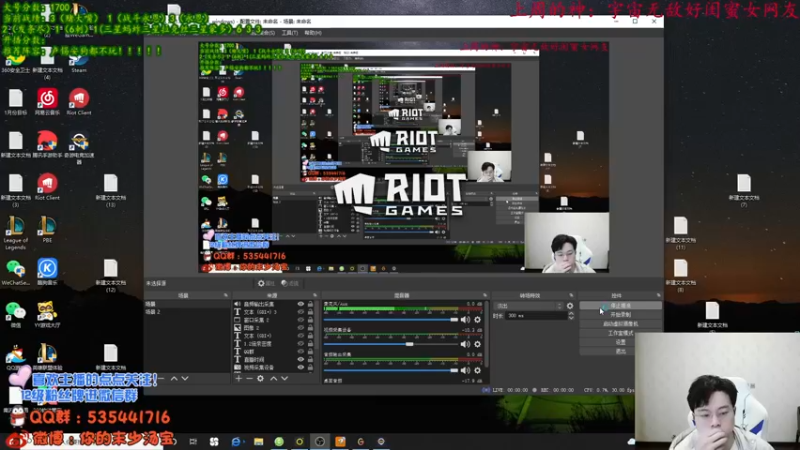Open the 工具(T) menu
Screen dimensions: 800x450
(289, 33)
